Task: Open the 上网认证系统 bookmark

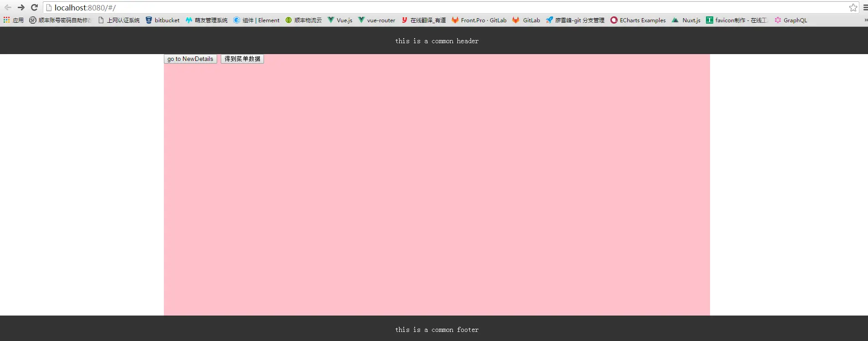Action: coord(119,20)
